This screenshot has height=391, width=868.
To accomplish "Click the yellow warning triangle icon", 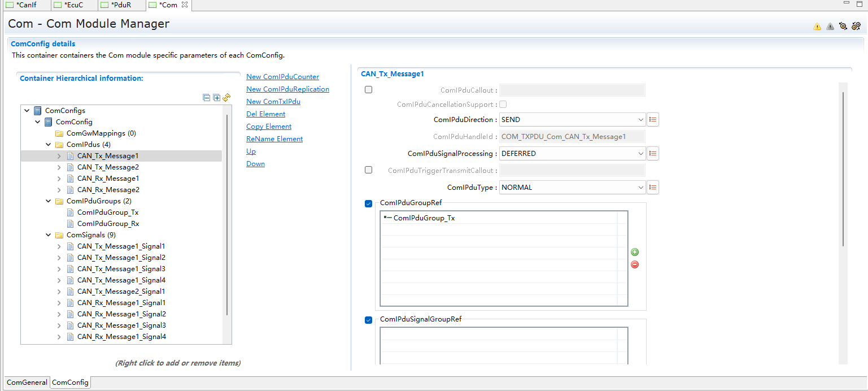I will pos(817,26).
